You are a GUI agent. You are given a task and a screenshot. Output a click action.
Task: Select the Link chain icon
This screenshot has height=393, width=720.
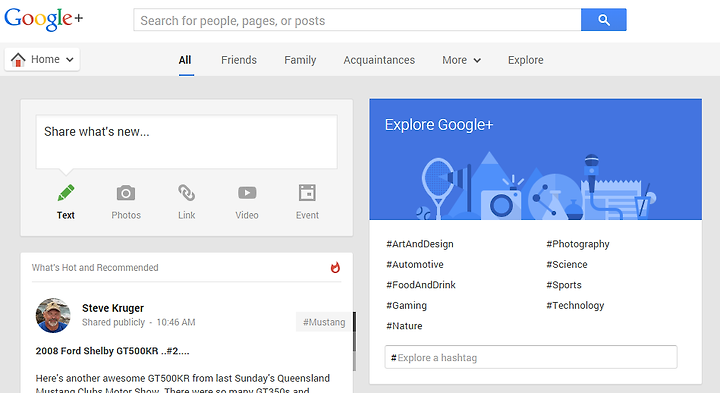186,193
